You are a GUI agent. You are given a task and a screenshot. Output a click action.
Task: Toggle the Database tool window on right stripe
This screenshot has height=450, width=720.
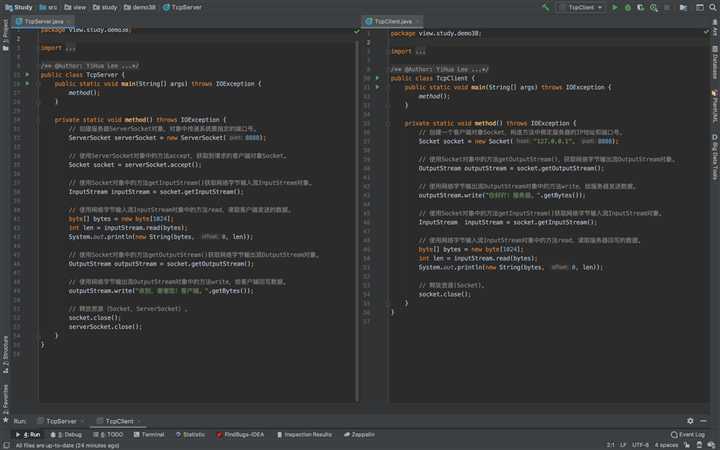pyautogui.click(x=715, y=62)
